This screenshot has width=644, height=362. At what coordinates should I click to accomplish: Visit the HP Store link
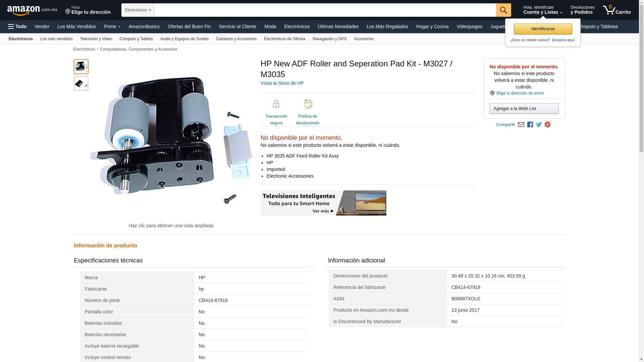tap(282, 83)
